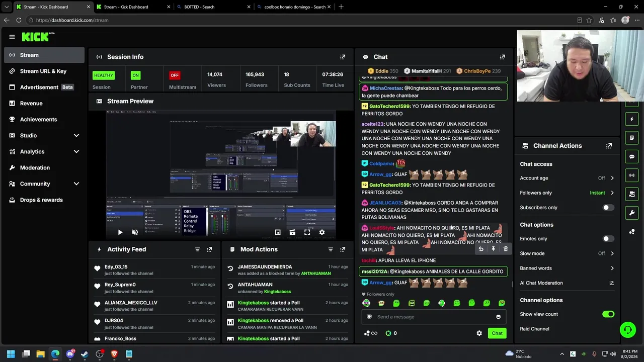Open the hamburger menu beside the Kick logo
Image resolution: width=644 pixels, height=362 pixels.
[x=12, y=37]
